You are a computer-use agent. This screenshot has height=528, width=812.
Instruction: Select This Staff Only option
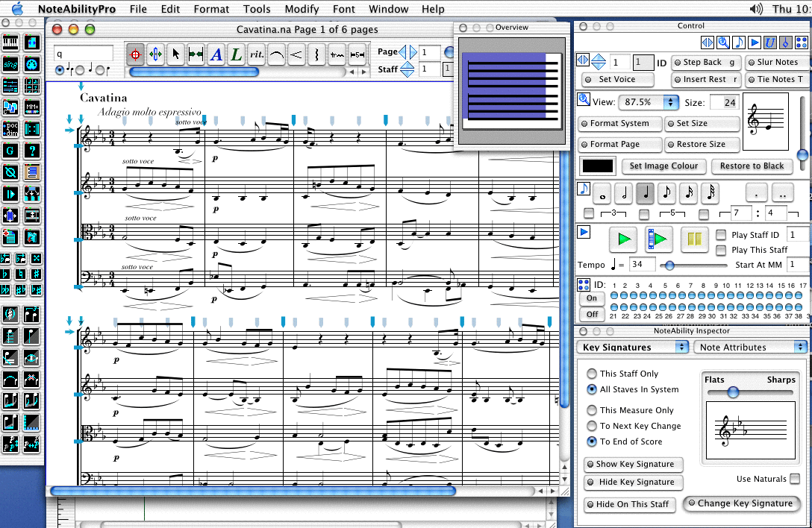592,374
